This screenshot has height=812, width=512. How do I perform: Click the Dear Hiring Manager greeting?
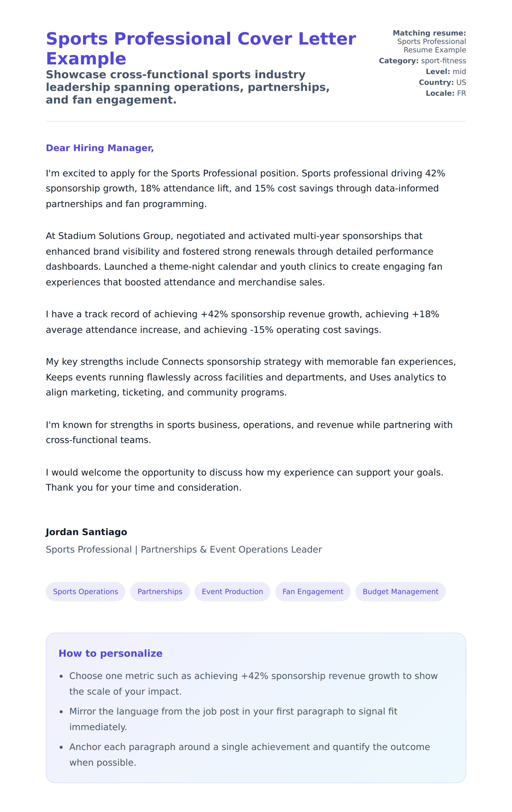coord(100,148)
